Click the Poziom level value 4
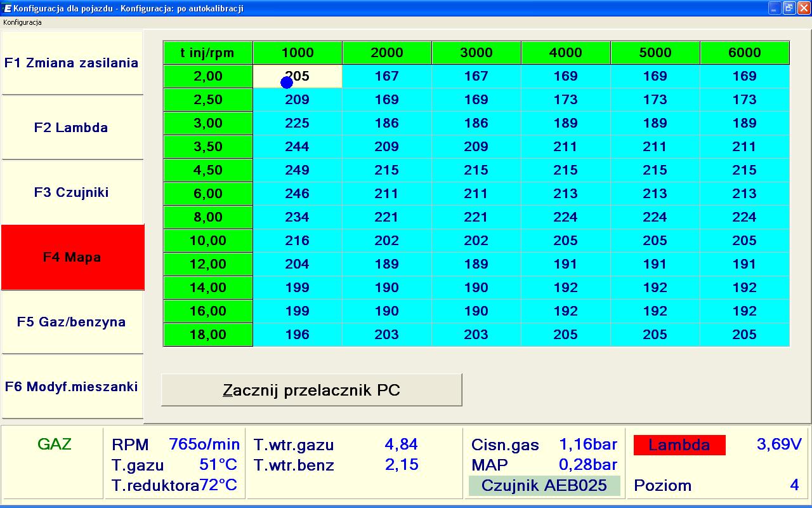This screenshot has width=812, height=508. point(794,485)
